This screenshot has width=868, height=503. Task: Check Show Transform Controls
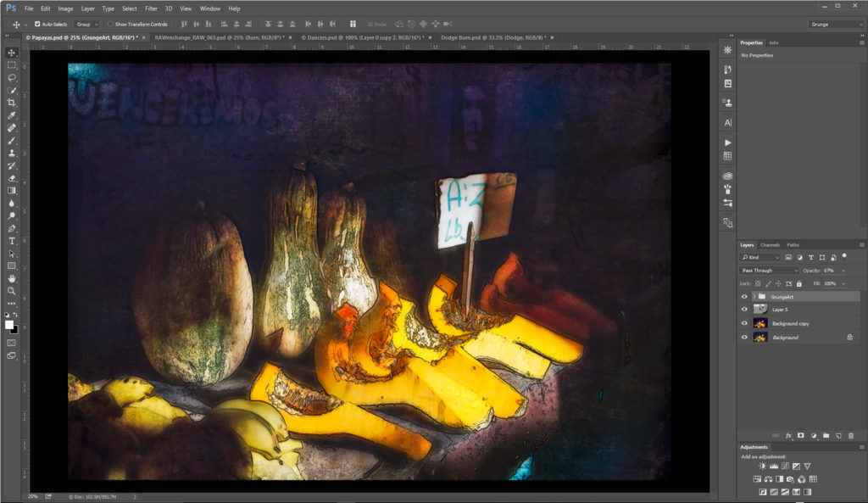coord(111,25)
